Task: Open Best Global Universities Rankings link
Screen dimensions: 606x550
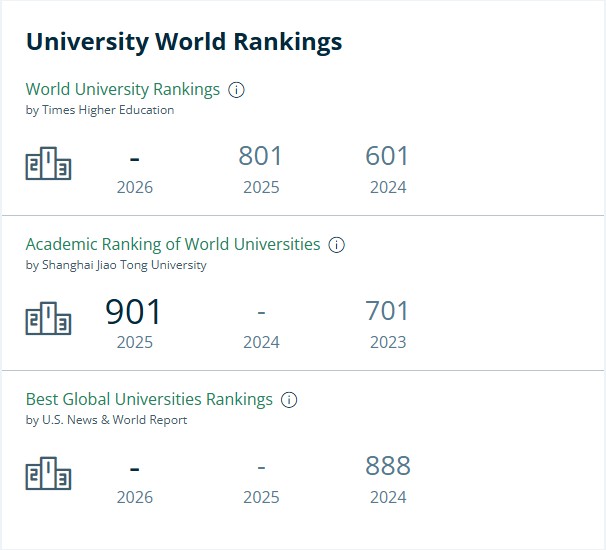Action: [149, 399]
